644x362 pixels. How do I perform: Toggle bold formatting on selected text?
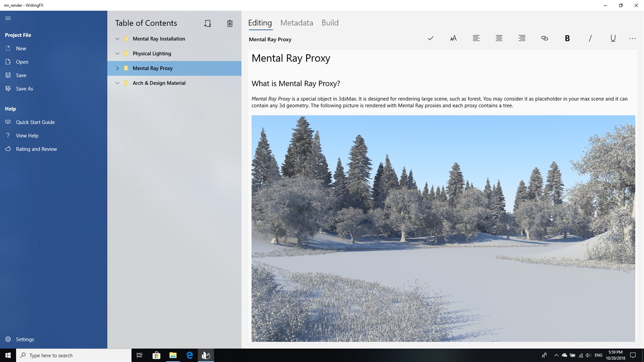pos(567,39)
